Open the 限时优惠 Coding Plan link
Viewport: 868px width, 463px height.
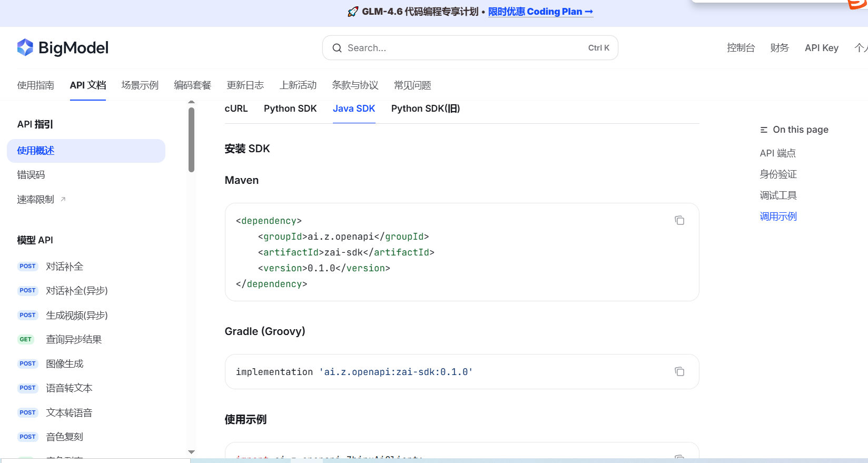540,12
